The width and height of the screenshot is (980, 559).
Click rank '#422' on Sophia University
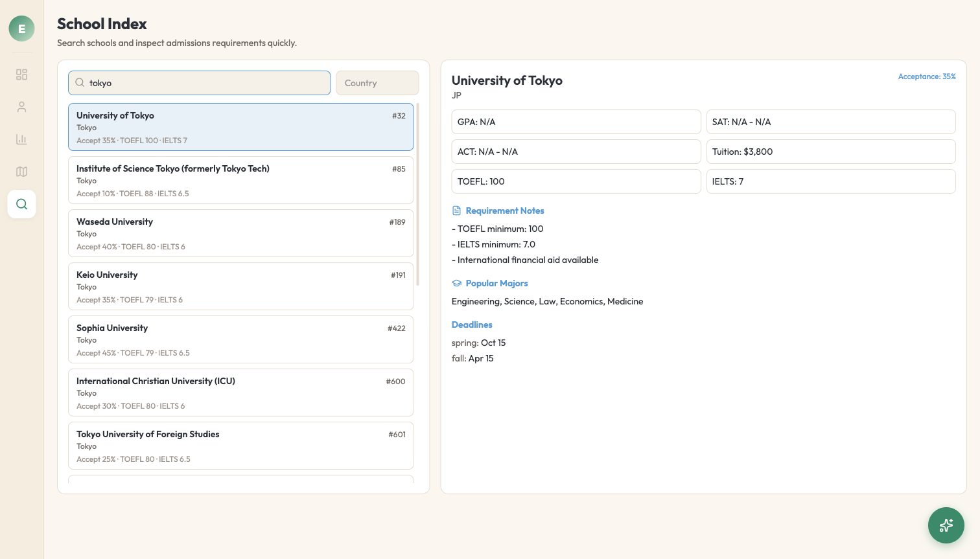point(397,328)
